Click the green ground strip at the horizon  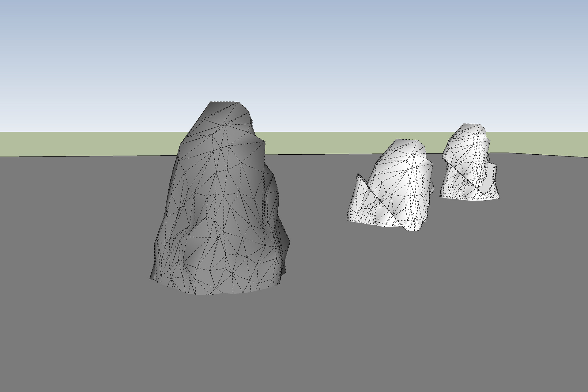[92, 143]
